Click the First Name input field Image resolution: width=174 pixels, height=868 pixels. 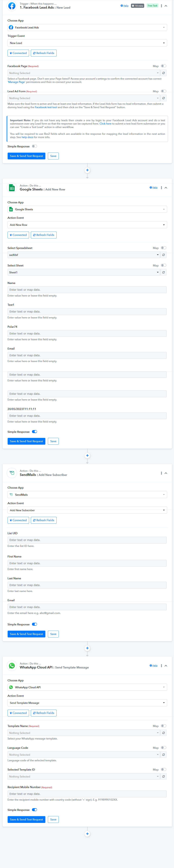[87, 563]
